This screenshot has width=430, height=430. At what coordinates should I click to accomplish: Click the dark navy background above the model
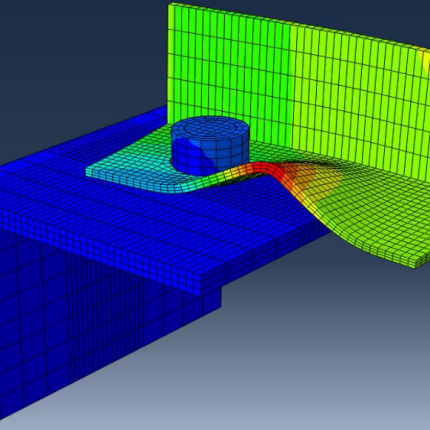[x=83, y=50]
